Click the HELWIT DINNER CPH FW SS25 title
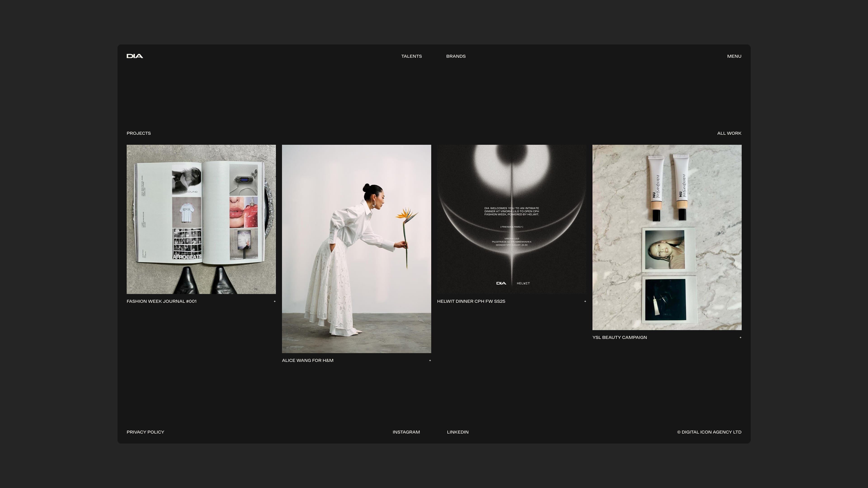Screen dimensions: 868x488 pyautogui.click(x=471, y=301)
